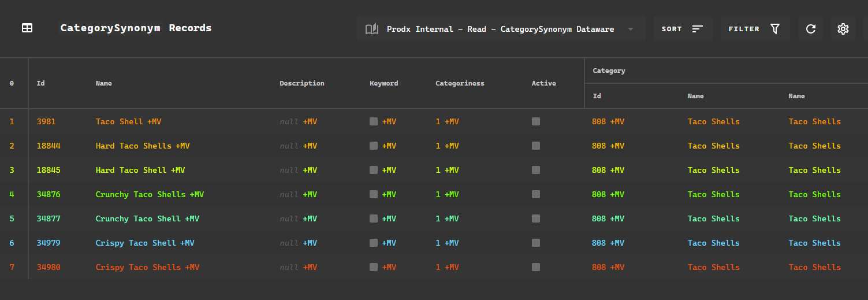
Task: Open the Prodx Internal dataware dropdown arrow
Action: click(631, 29)
